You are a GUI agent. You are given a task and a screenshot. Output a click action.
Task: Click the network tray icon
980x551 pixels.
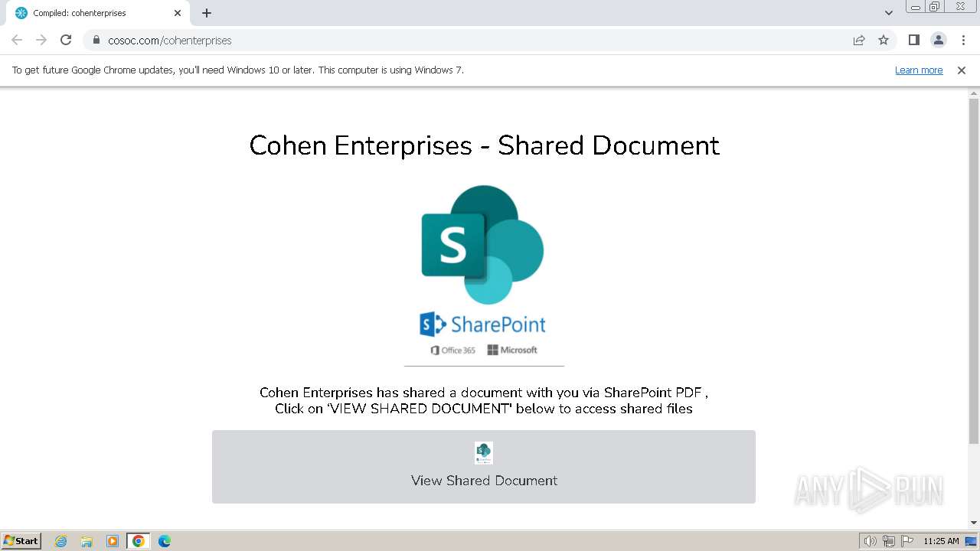point(889,541)
